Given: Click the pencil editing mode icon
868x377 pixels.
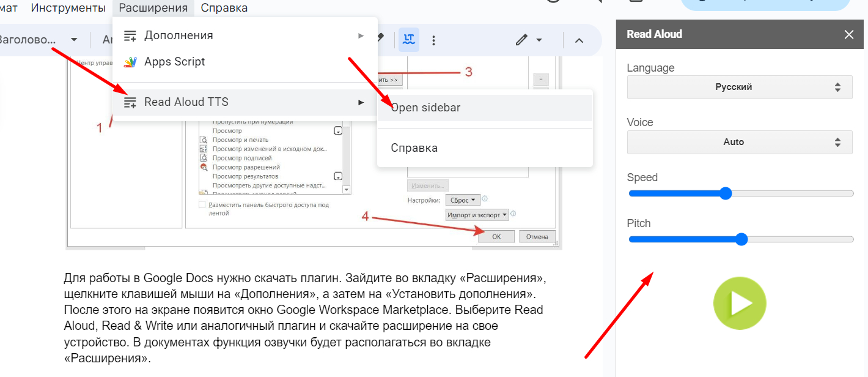Looking at the screenshot, I should [521, 40].
